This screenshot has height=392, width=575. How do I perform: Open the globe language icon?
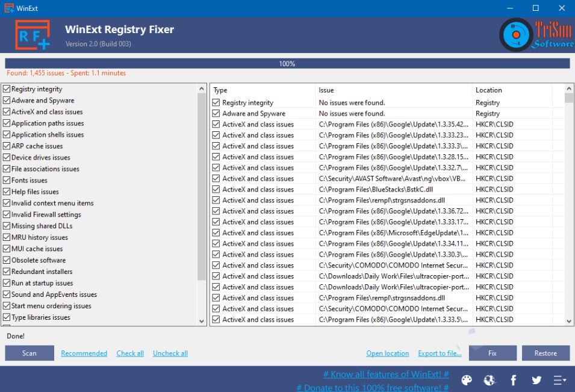(x=490, y=381)
